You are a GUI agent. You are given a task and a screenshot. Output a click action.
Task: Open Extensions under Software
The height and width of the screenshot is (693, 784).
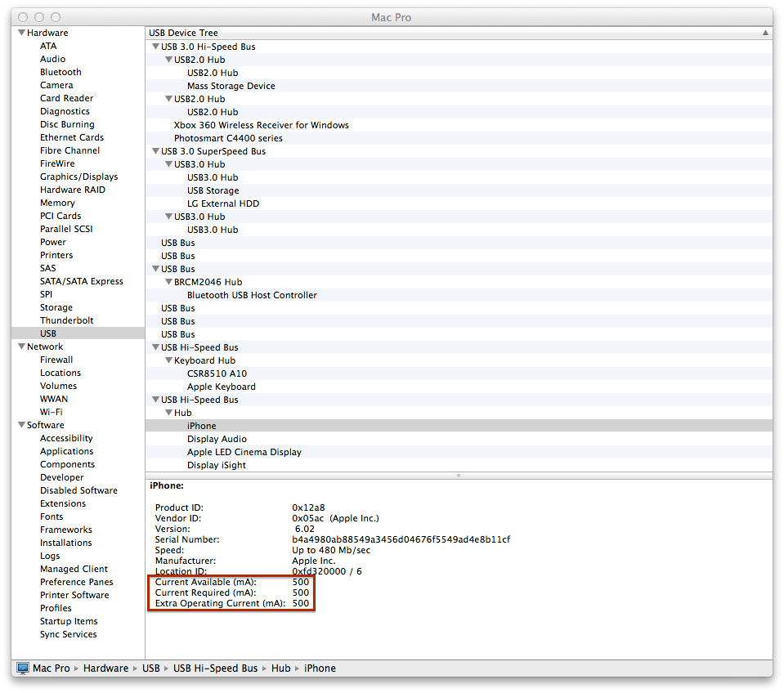coord(63,503)
